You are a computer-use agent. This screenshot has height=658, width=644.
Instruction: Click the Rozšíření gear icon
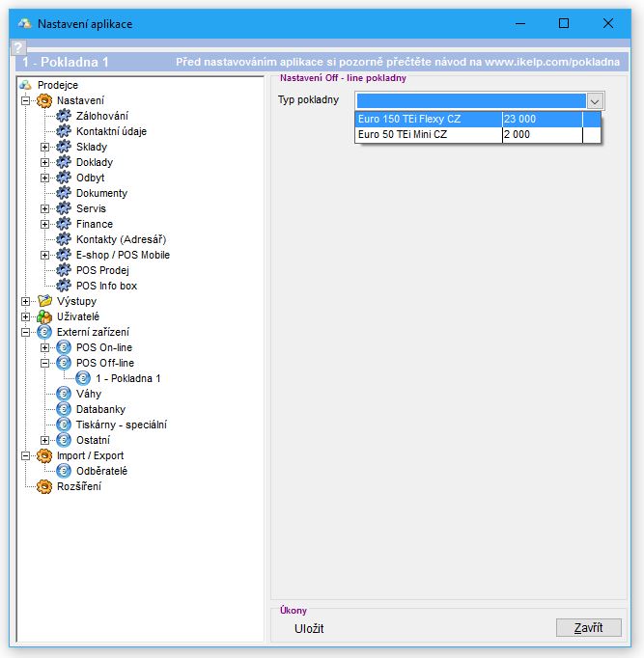44,486
